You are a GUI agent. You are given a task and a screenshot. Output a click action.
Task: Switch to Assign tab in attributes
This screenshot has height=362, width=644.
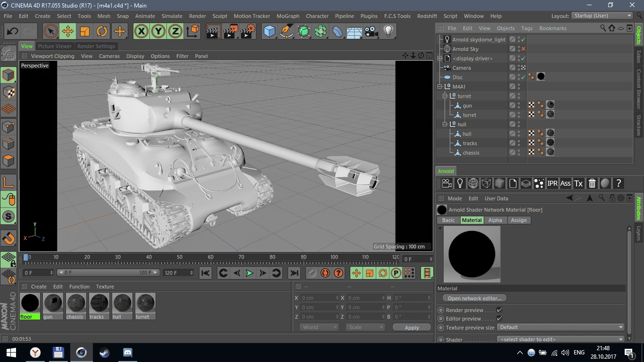point(519,220)
